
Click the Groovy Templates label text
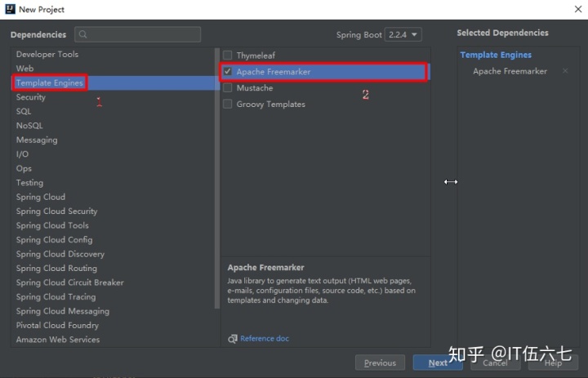(x=271, y=105)
